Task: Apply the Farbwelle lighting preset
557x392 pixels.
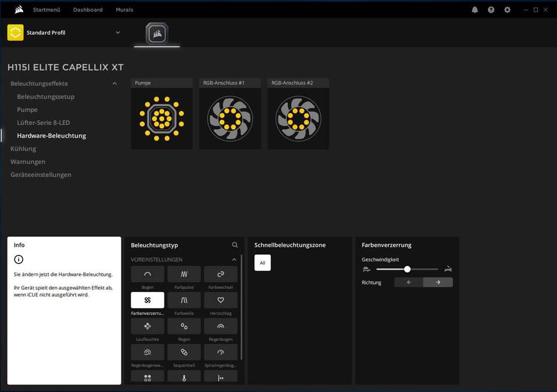Action: click(x=184, y=300)
